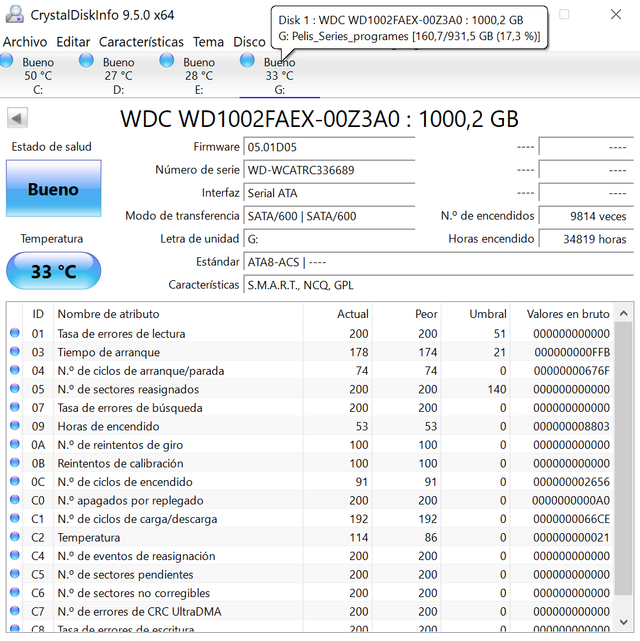The width and height of the screenshot is (640, 641).
Task: Click the Estándar field ATA8-ACS
Action: click(x=439, y=262)
